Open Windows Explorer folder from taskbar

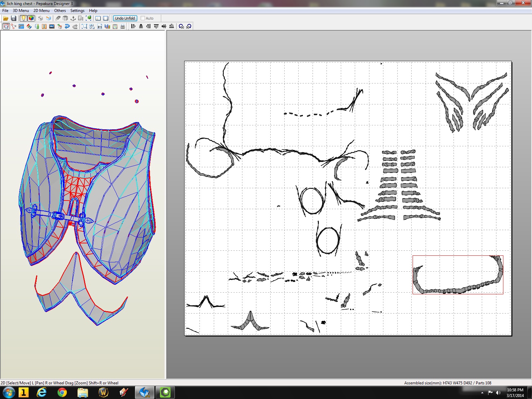click(x=82, y=393)
